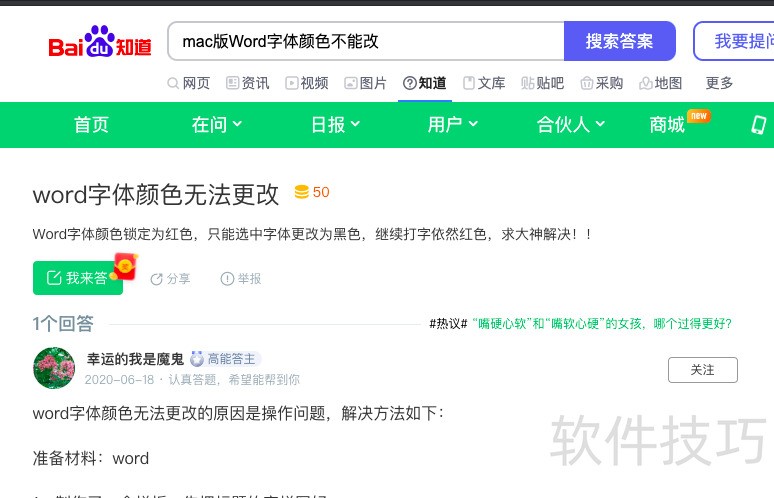This screenshot has height=498, width=774.
Task: Click the 更多 link in search tabs
Action: pos(719,83)
